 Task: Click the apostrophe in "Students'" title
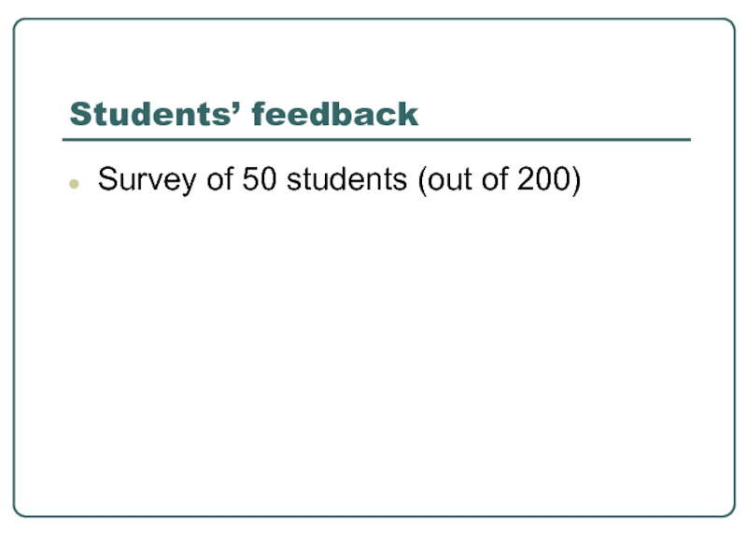240,107
